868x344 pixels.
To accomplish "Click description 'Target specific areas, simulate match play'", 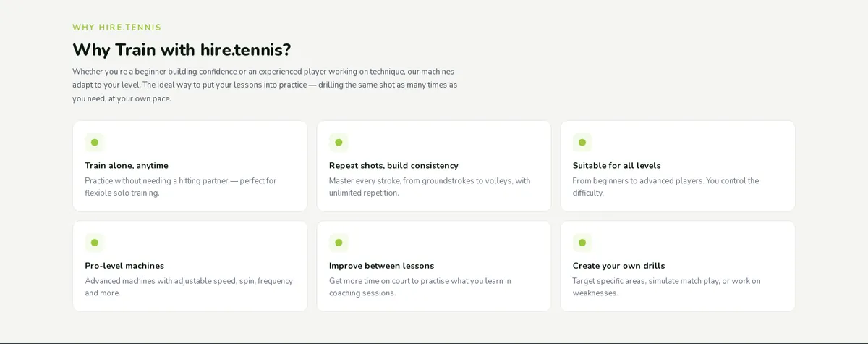I will [x=666, y=287].
